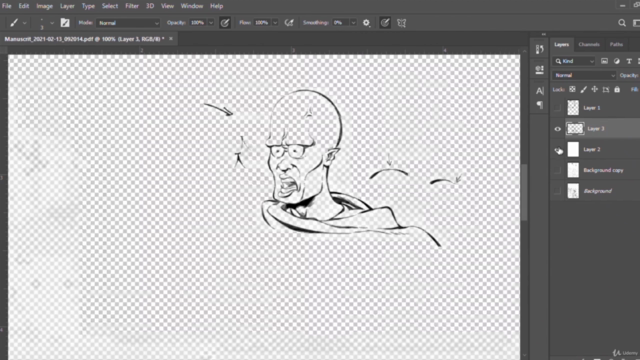Open the View menu
This screenshot has width=640, height=360.
point(167,6)
